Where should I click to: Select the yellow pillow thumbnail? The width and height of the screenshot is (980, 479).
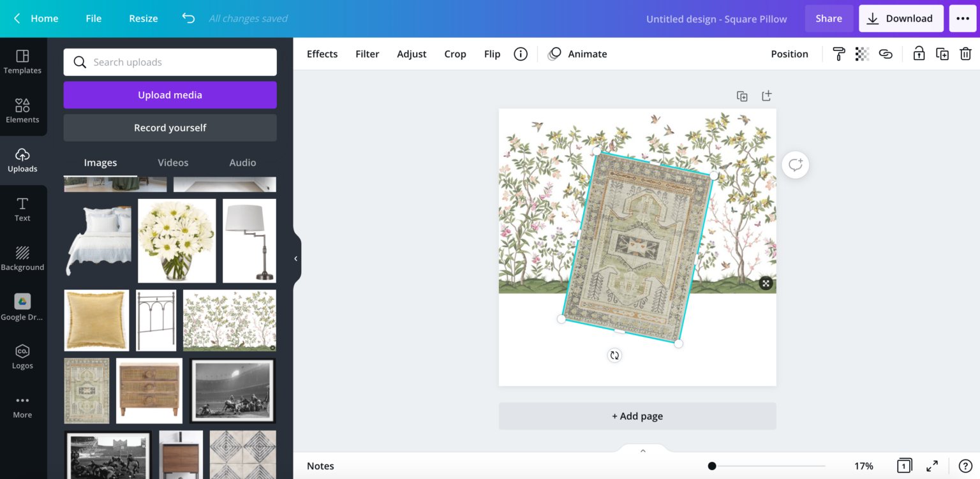[96, 320]
